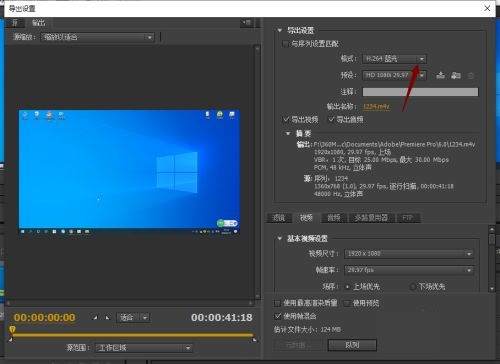500x364 pixels.
Task: Collapse the 导出设置 section
Action: (280, 30)
